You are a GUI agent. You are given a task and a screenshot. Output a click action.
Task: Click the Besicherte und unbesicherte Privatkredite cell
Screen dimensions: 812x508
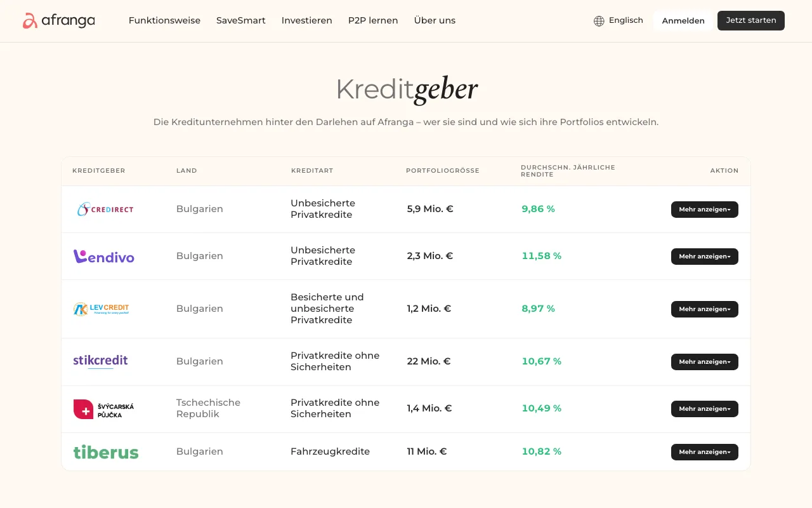[x=327, y=309]
